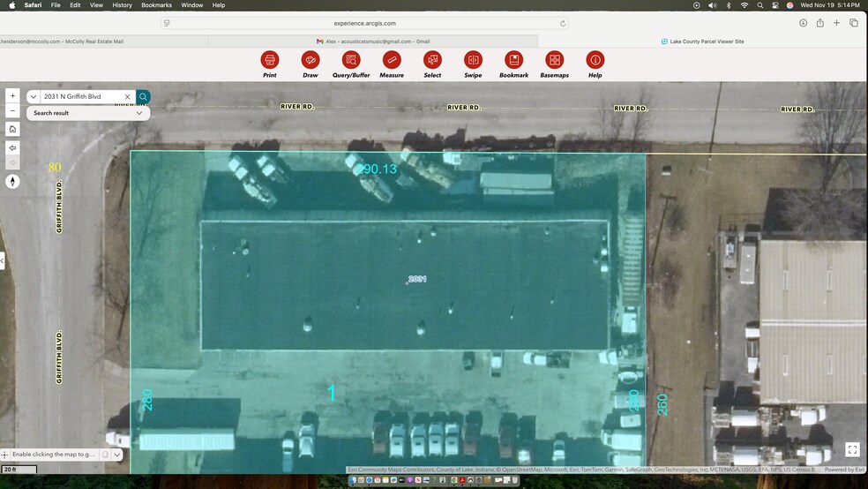Open the Print tool
Screen dimensions: 868x489
pyautogui.click(x=270, y=60)
